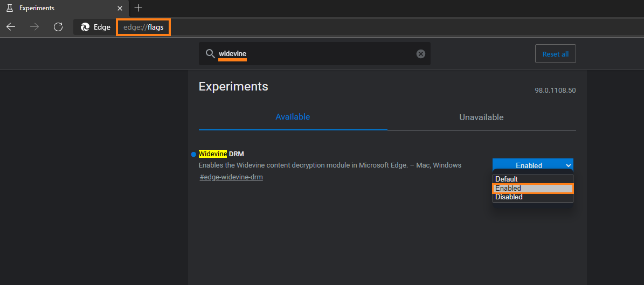Open the #edge-widevine-drm link
Image resolution: width=644 pixels, height=285 pixels.
point(231,177)
